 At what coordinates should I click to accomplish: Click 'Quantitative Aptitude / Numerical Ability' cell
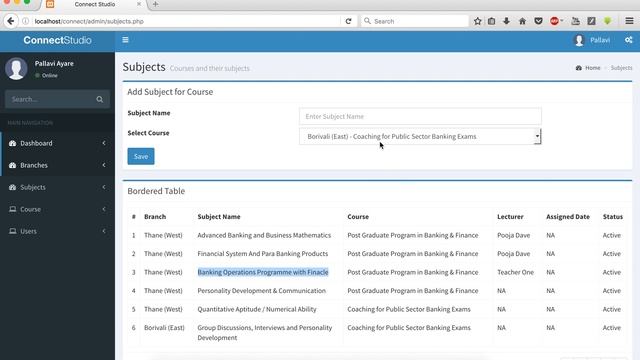click(257, 309)
